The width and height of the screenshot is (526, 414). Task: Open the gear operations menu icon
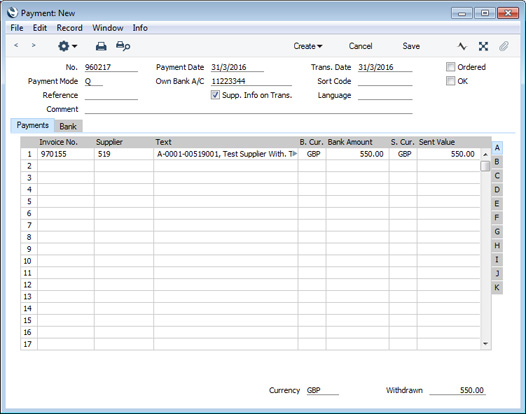(67, 46)
